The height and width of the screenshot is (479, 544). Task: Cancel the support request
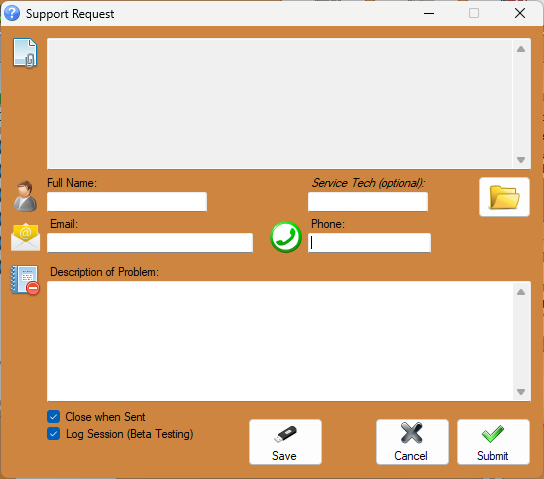point(412,442)
